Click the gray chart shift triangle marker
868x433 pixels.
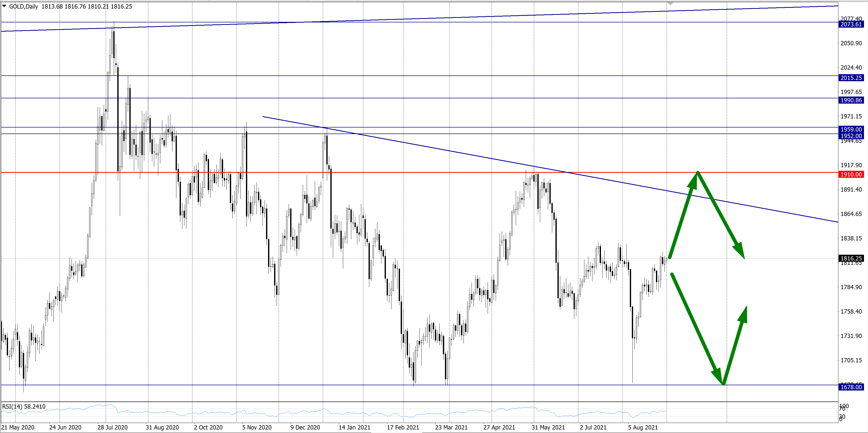[670, 4]
